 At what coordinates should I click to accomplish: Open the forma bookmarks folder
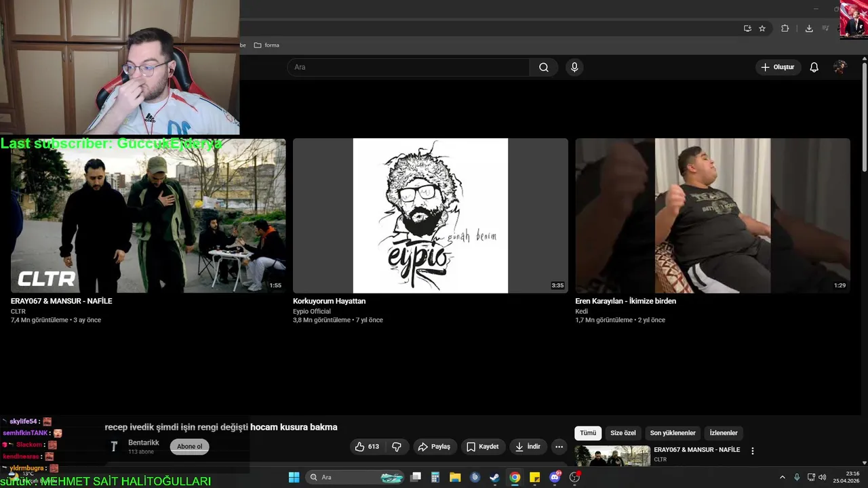[x=267, y=45]
